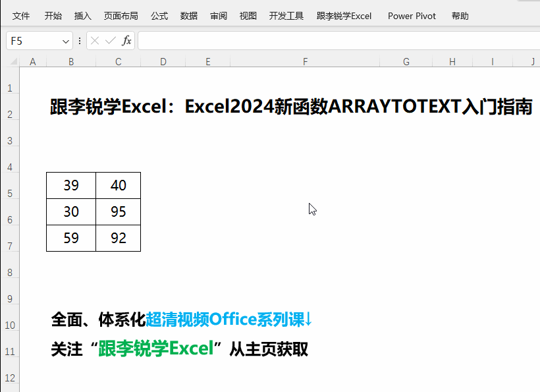The width and height of the screenshot is (540, 392).
Task: Select the 审阅 ribbon tab
Action: [x=219, y=16]
